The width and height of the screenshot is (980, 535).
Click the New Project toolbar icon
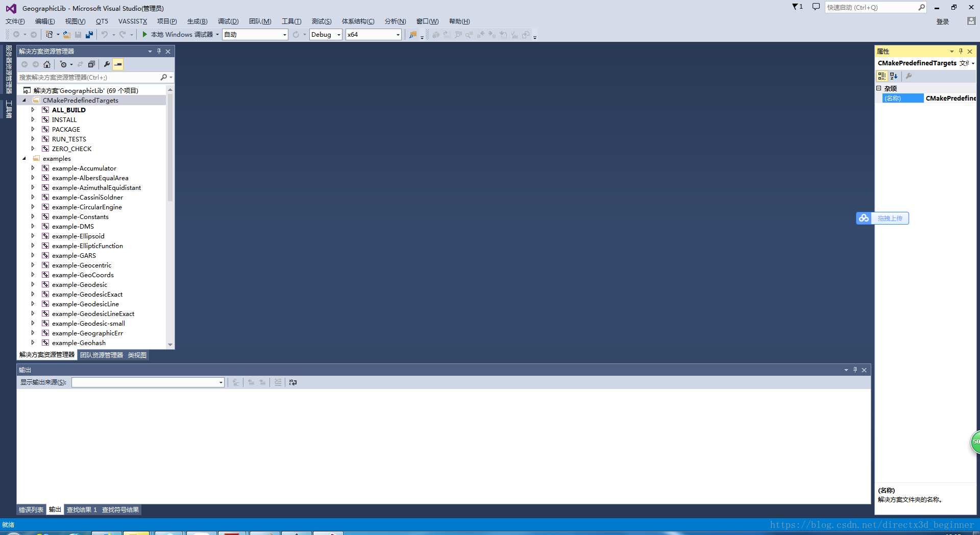49,35
